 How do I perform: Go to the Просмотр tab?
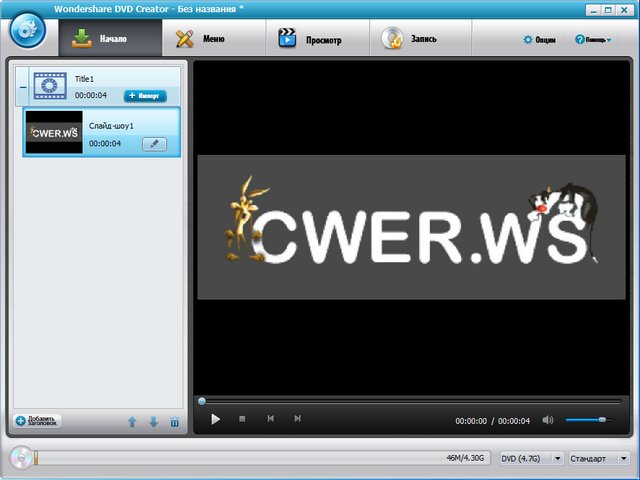318,38
